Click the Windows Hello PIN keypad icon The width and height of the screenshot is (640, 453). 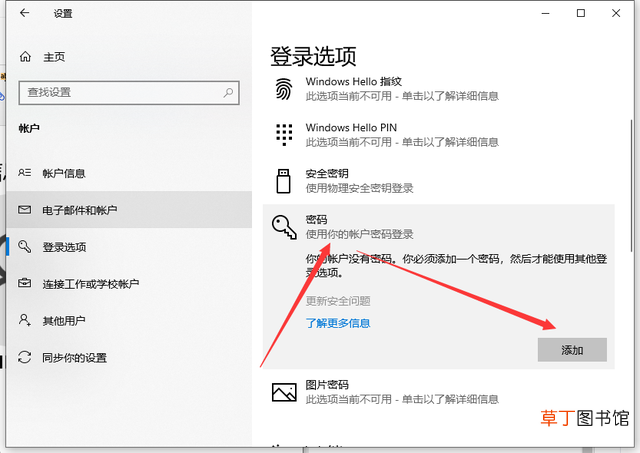(284, 135)
